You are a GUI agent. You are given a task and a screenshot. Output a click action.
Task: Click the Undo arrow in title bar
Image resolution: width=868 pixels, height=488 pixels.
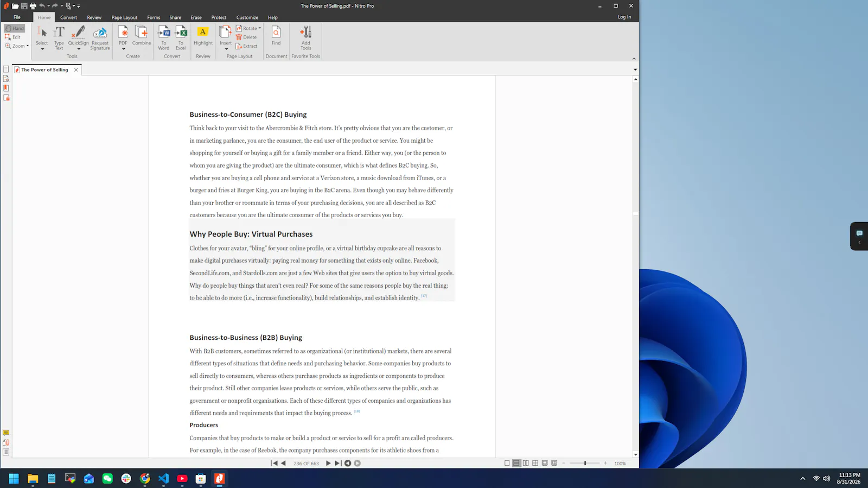click(42, 6)
